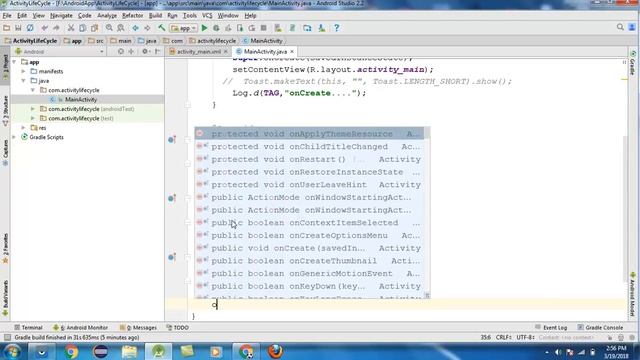Expand the manifests folder node
Image resolution: width=640 pixels, height=360 pixels.
click(24, 71)
